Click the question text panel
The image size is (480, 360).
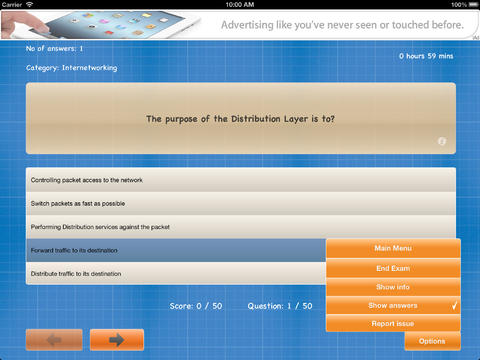241,118
